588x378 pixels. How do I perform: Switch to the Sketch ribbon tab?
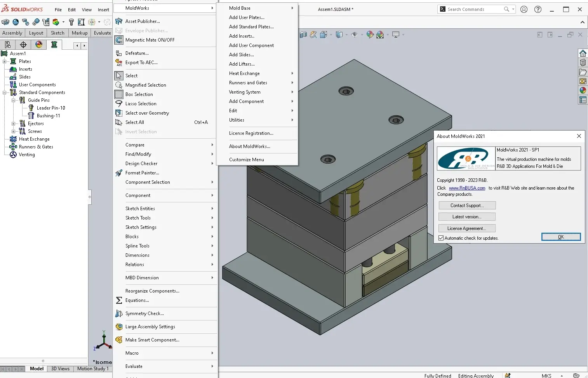pos(57,33)
